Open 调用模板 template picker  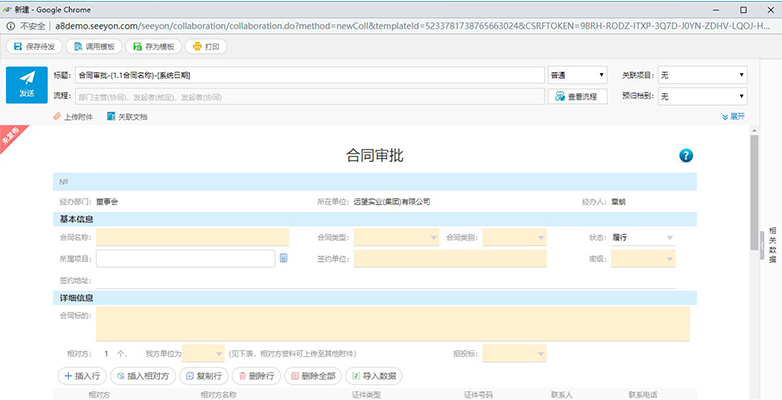tap(94, 46)
